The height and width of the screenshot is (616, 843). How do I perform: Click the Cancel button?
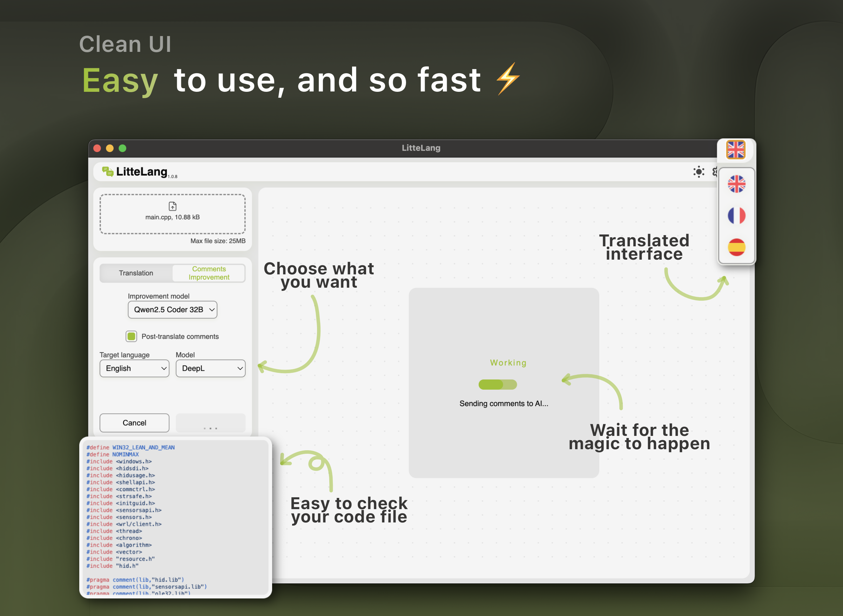[x=134, y=423]
